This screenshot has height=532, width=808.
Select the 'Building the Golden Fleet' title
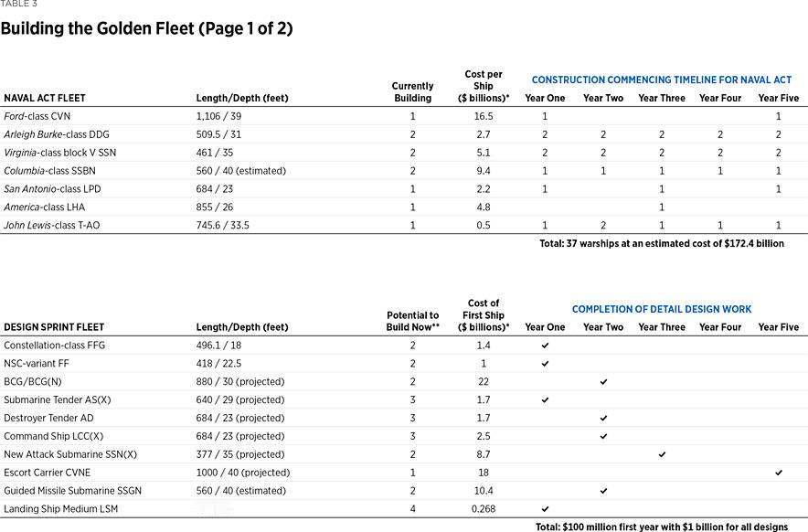(x=146, y=28)
